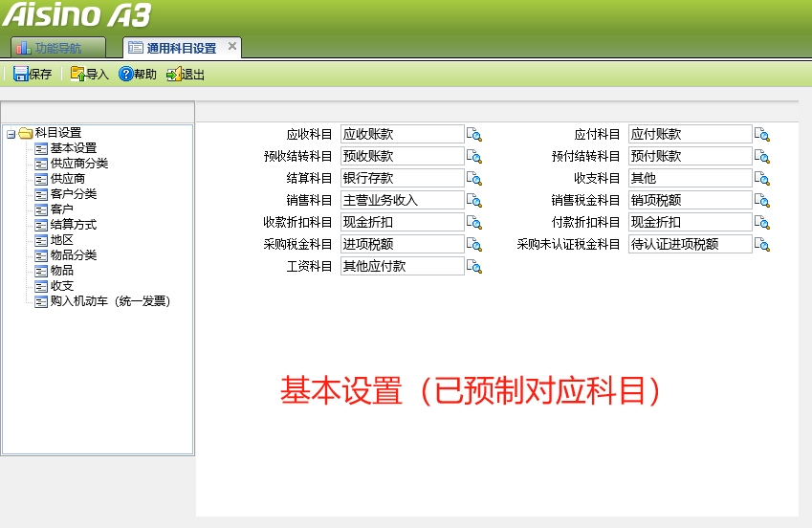
Task: Click the 收款折扣科目 field containing 现金折扣
Action: tap(403, 222)
